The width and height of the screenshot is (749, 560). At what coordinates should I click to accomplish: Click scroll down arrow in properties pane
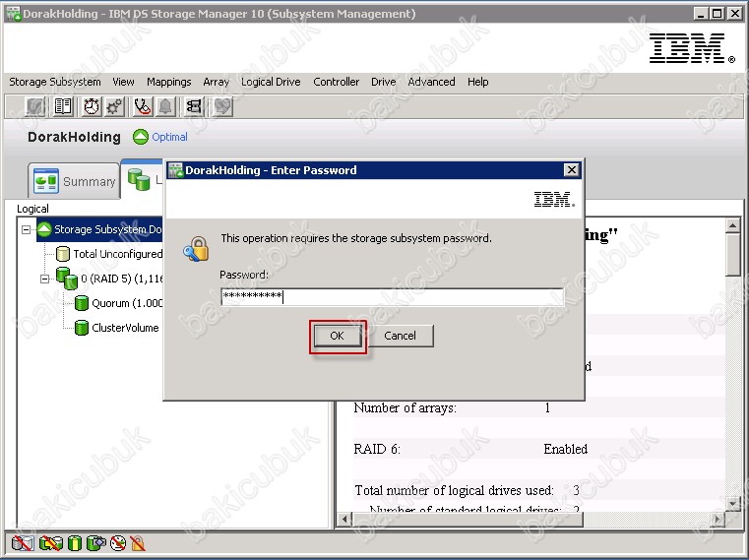(x=732, y=503)
